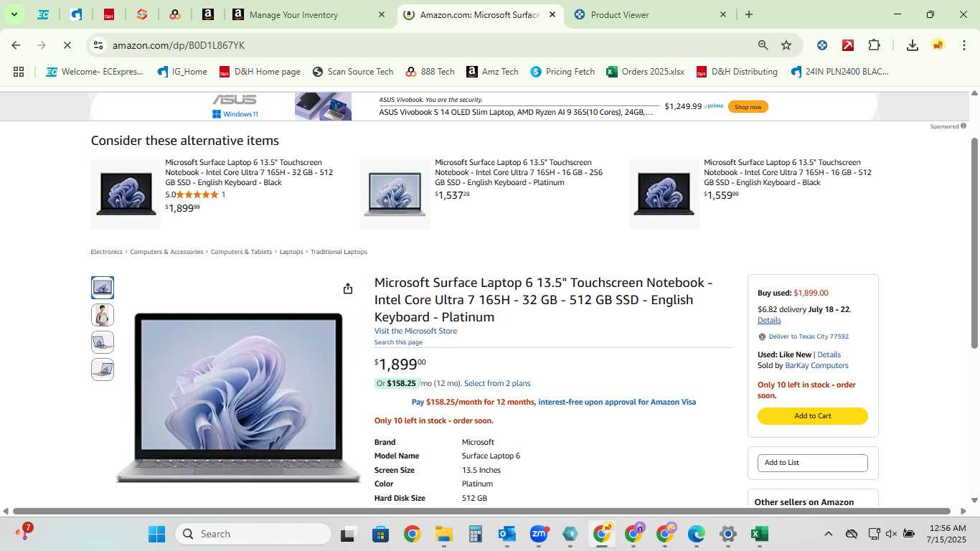
Task: Open the Electronics breadcrumb
Action: 106,252
